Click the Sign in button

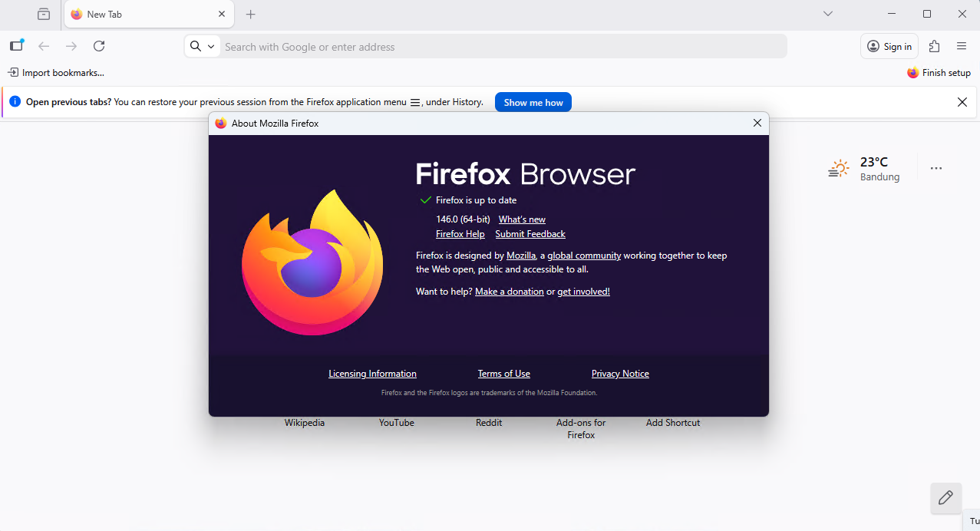[889, 46]
